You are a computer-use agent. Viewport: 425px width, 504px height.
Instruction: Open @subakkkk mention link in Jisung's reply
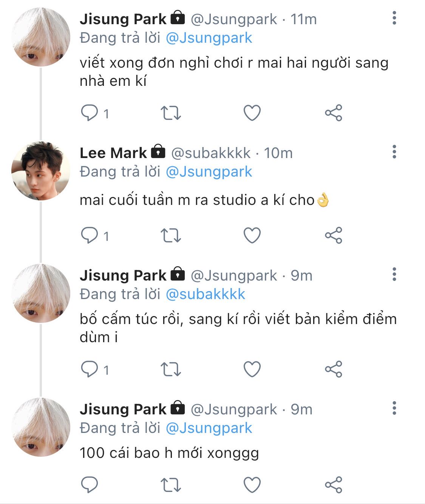[206, 294]
